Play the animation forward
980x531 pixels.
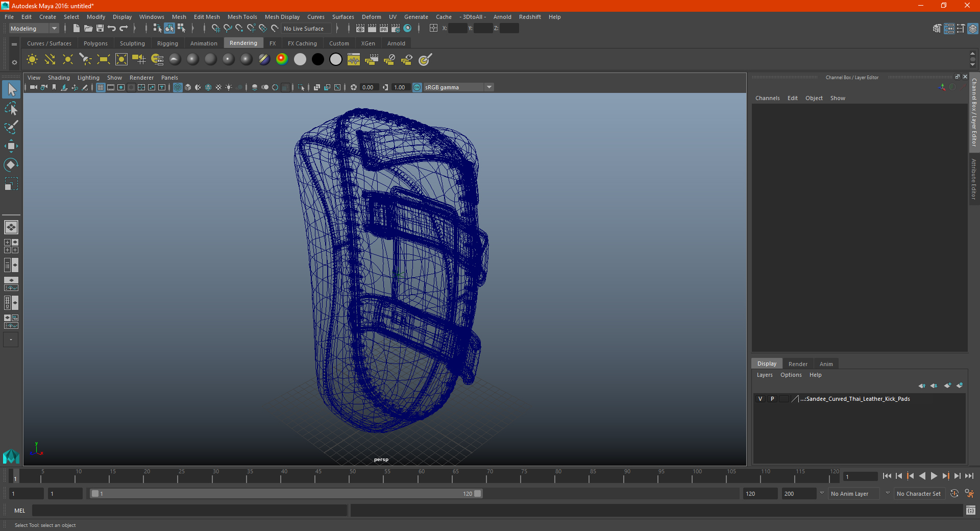click(934, 476)
